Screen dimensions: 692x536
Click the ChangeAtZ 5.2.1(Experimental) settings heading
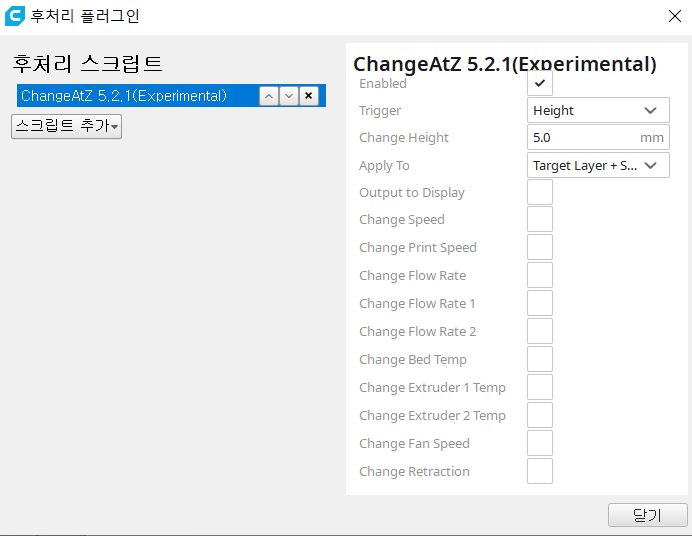pyautogui.click(x=505, y=64)
